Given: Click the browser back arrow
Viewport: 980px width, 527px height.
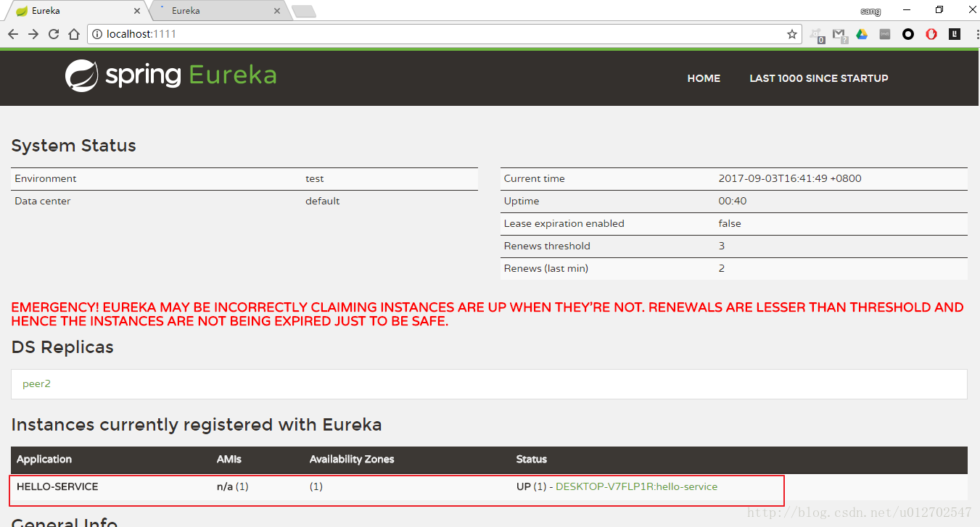Looking at the screenshot, I should click(13, 34).
